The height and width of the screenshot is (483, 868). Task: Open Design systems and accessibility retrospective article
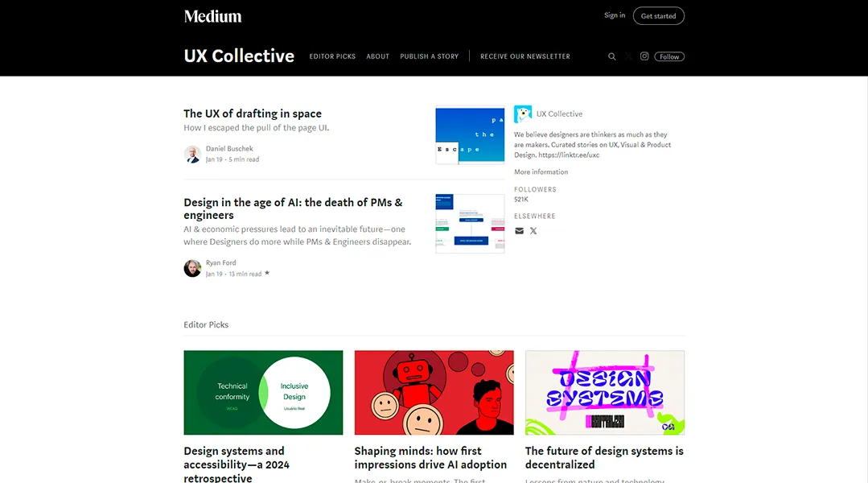(237, 464)
